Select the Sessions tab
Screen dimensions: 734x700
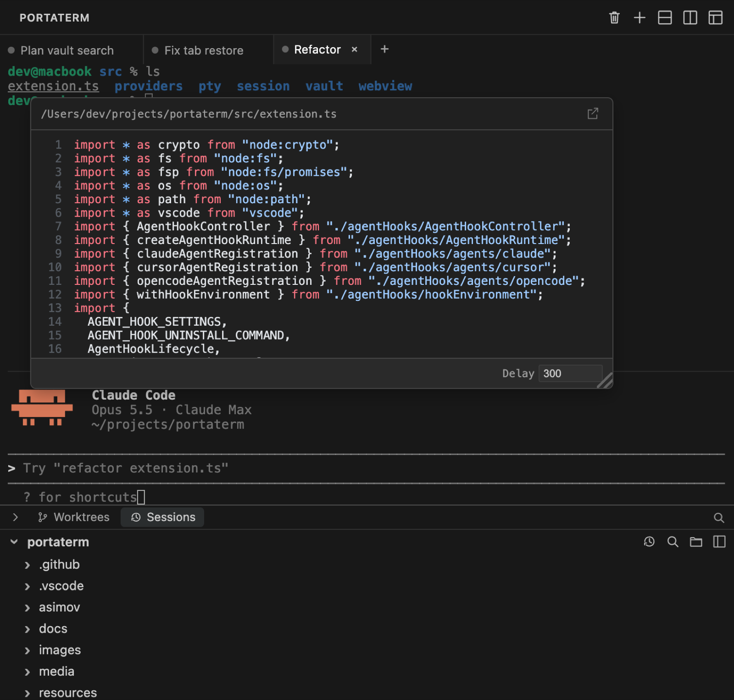pyautogui.click(x=162, y=517)
